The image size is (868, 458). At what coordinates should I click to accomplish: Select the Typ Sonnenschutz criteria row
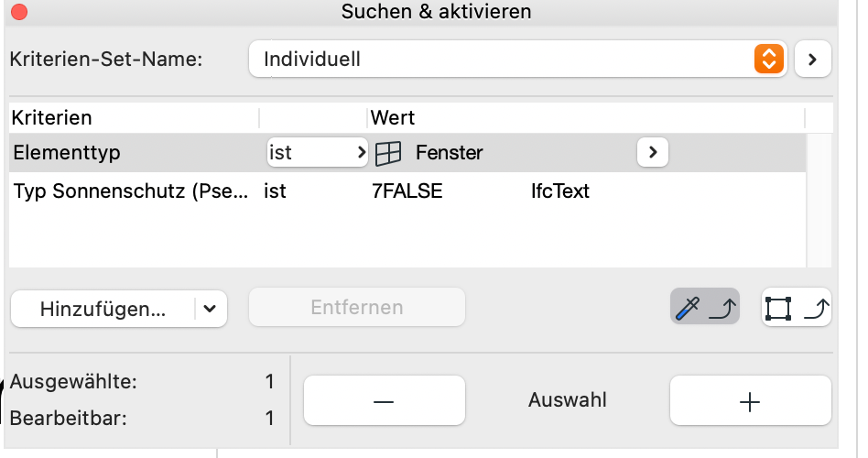click(x=130, y=191)
